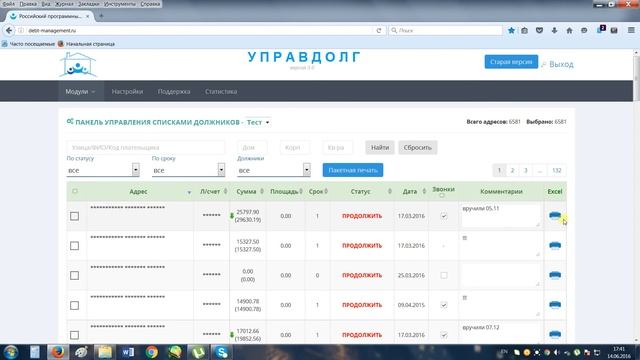Go to the Firefox home page icon
The width and height of the screenshot is (640, 360).
[569, 31]
